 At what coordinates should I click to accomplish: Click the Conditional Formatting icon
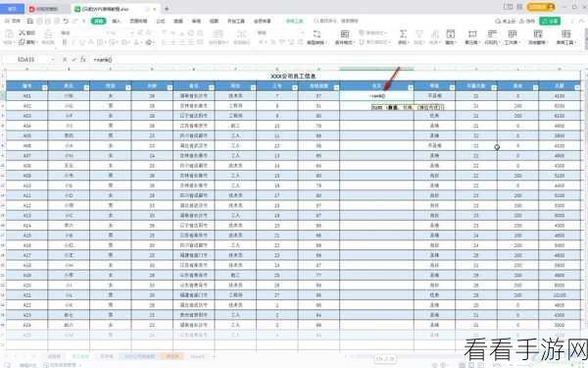(x=345, y=34)
